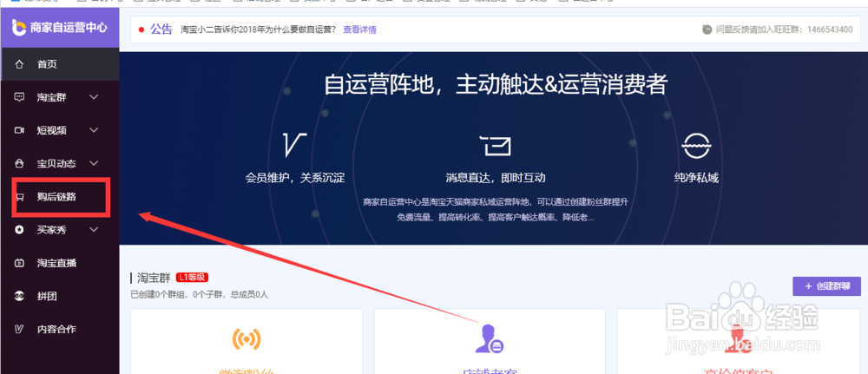
Task: Click the 会员维护，关系沉淀 caption
Action: (295, 178)
